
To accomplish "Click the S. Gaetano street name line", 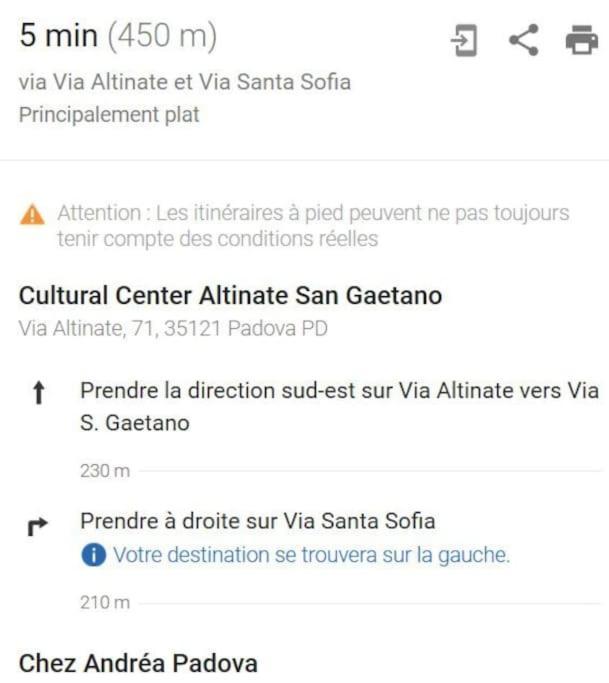I will [135, 423].
